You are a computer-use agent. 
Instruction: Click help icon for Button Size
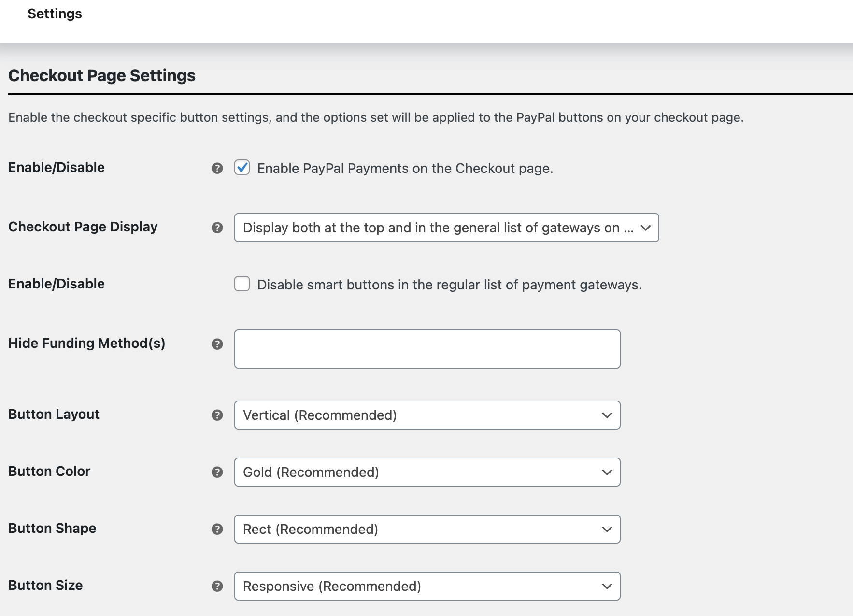click(x=217, y=586)
